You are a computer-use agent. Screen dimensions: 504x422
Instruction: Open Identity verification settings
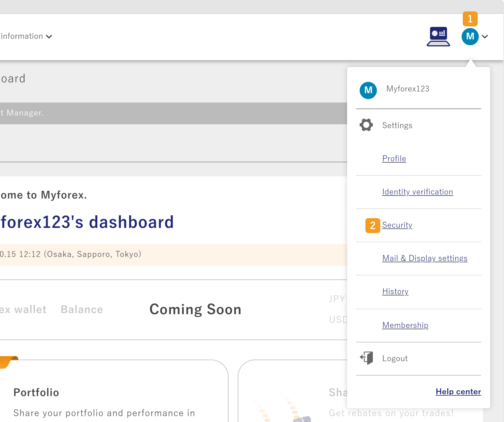click(417, 192)
